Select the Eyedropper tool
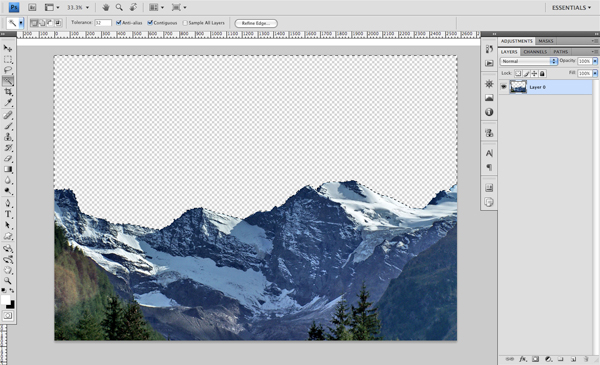Screen dimensions: 600x365 (8, 103)
